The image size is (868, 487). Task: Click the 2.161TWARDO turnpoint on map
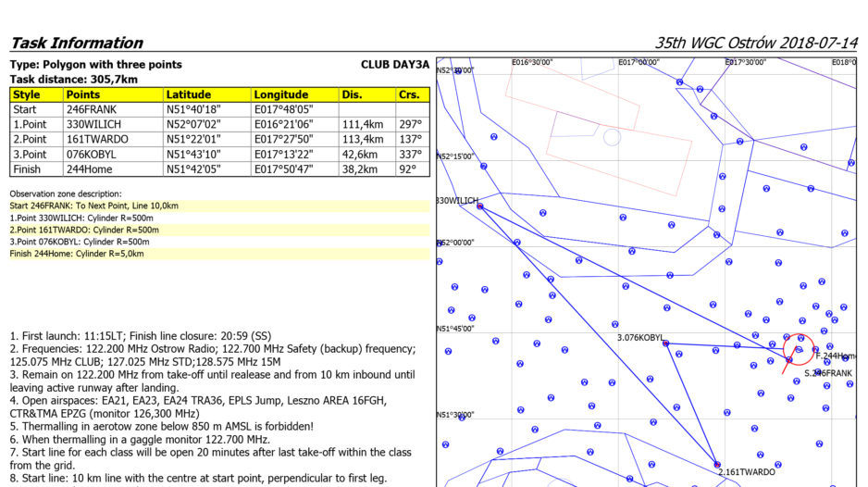(x=716, y=464)
